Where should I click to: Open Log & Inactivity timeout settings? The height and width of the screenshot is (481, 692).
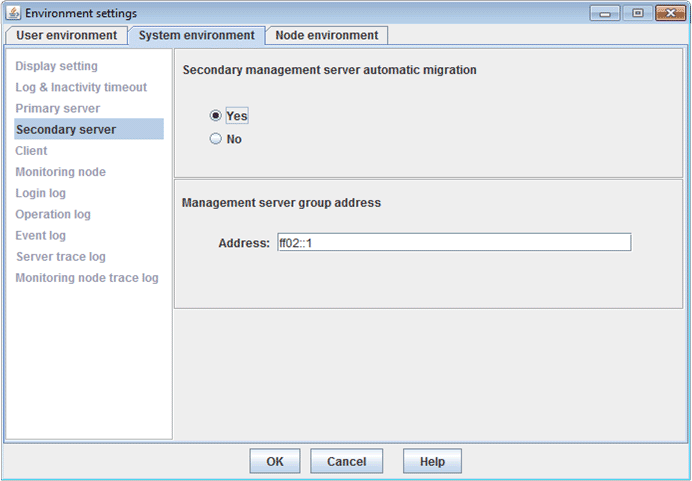pos(81,87)
